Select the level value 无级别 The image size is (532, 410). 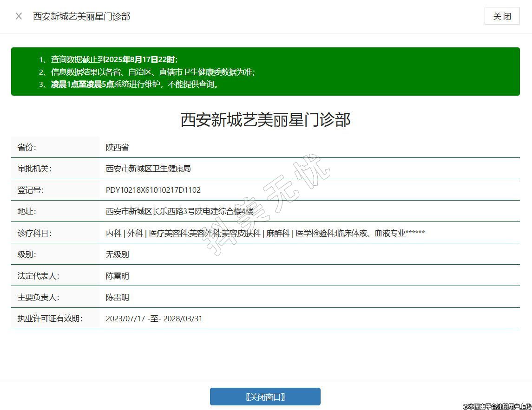point(117,254)
